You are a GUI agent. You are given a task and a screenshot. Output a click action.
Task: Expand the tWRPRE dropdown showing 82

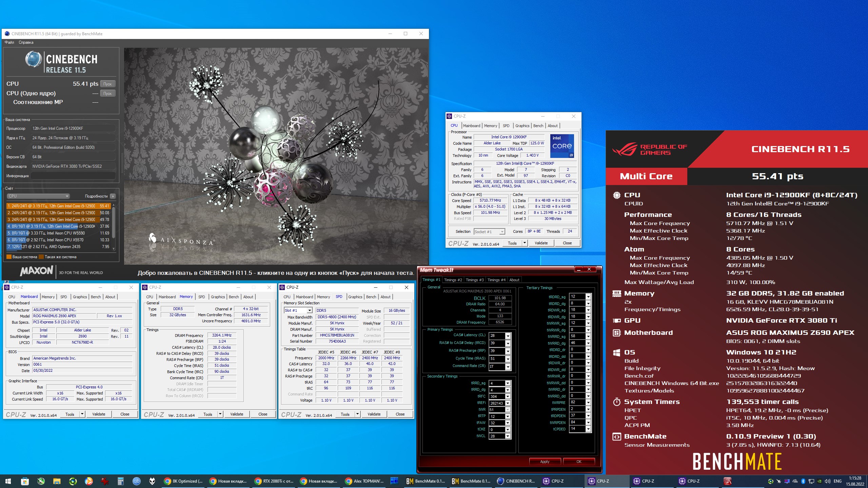click(588, 403)
